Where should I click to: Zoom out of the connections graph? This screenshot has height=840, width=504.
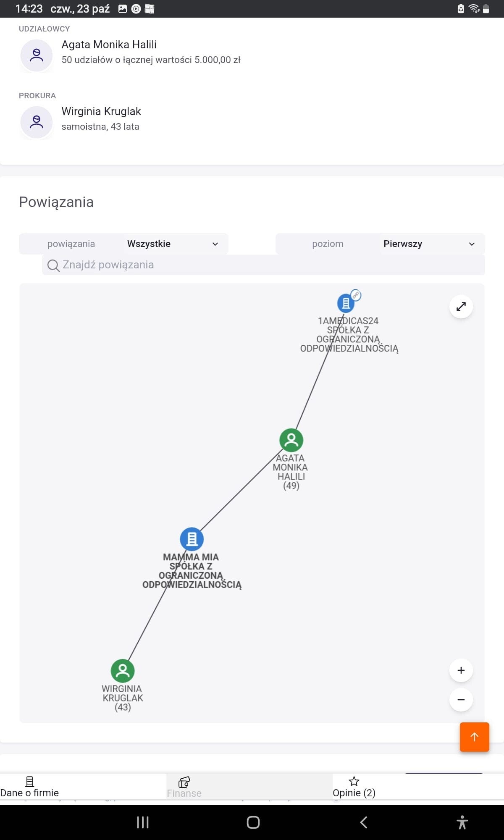click(x=461, y=700)
